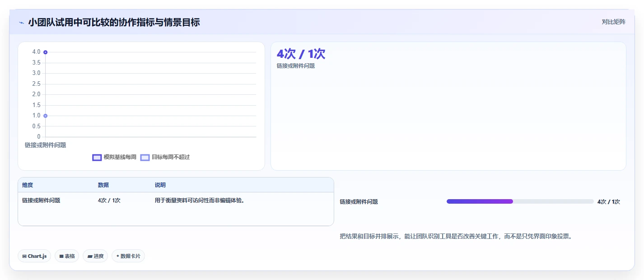The height and width of the screenshot is (280, 644).
Task: Click the chart x-axis label 链接或附件问题
Action: click(45, 145)
